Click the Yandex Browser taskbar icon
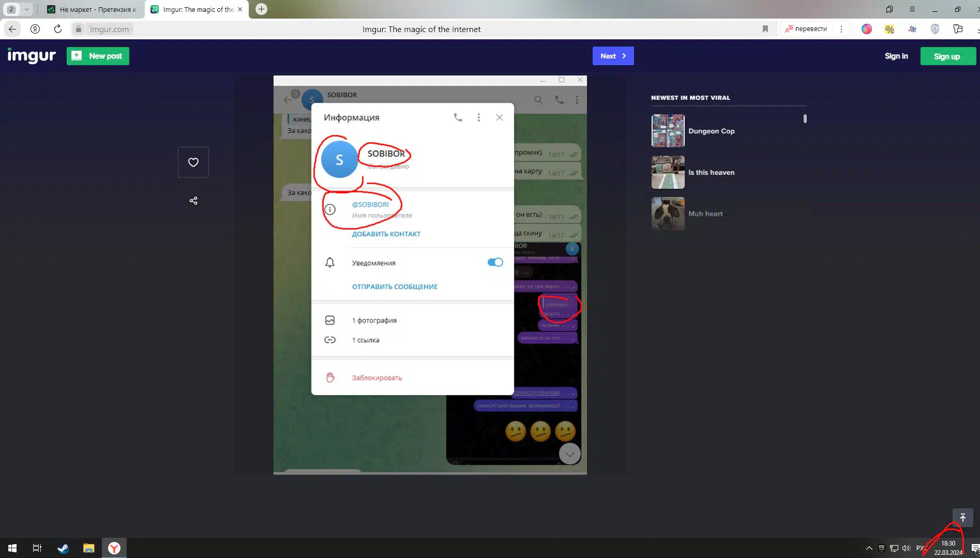The width and height of the screenshot is (980, 558). pos(114,548)
